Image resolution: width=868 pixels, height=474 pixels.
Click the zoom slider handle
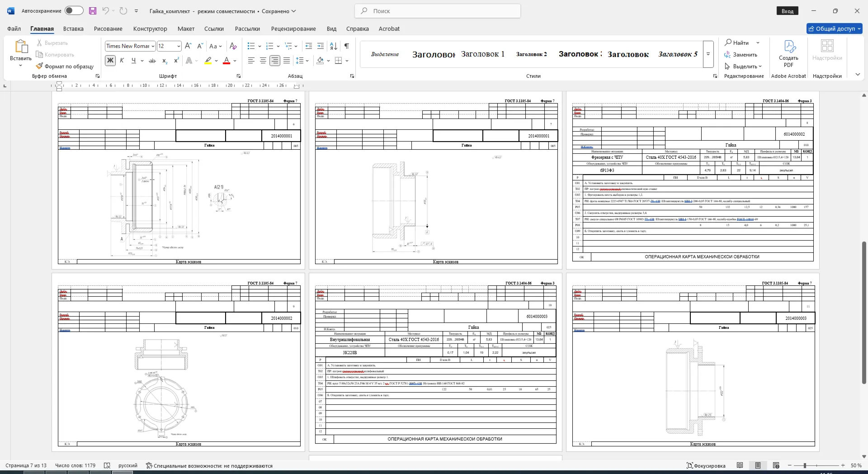pos(805,465)
